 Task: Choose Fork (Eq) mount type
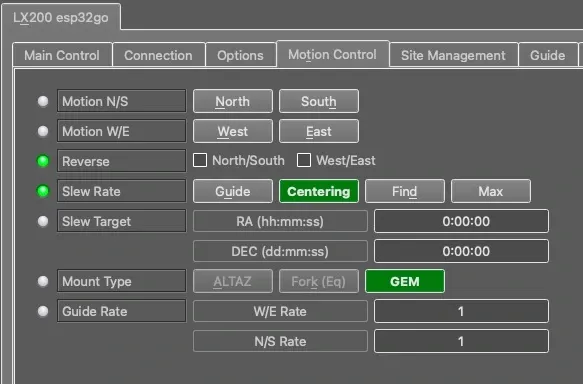[x=319, y=281]
